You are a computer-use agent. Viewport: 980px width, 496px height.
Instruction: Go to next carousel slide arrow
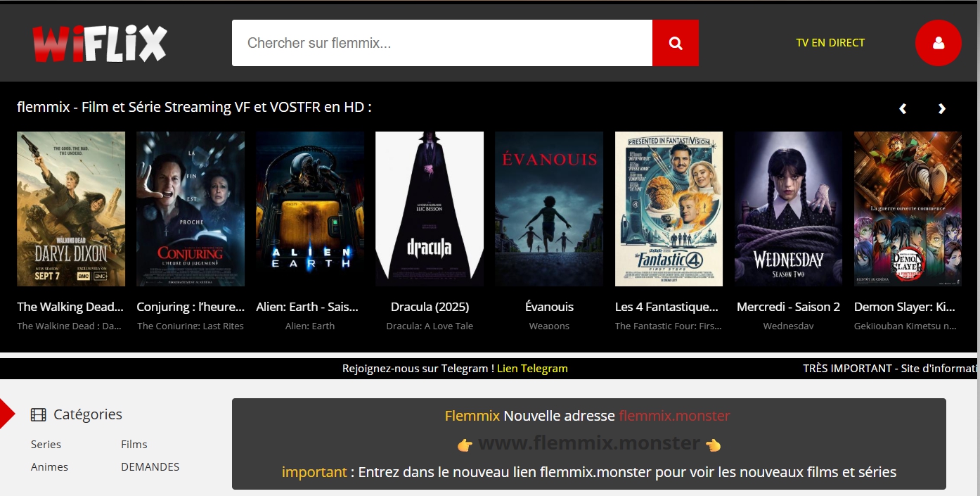coord(942,108)
